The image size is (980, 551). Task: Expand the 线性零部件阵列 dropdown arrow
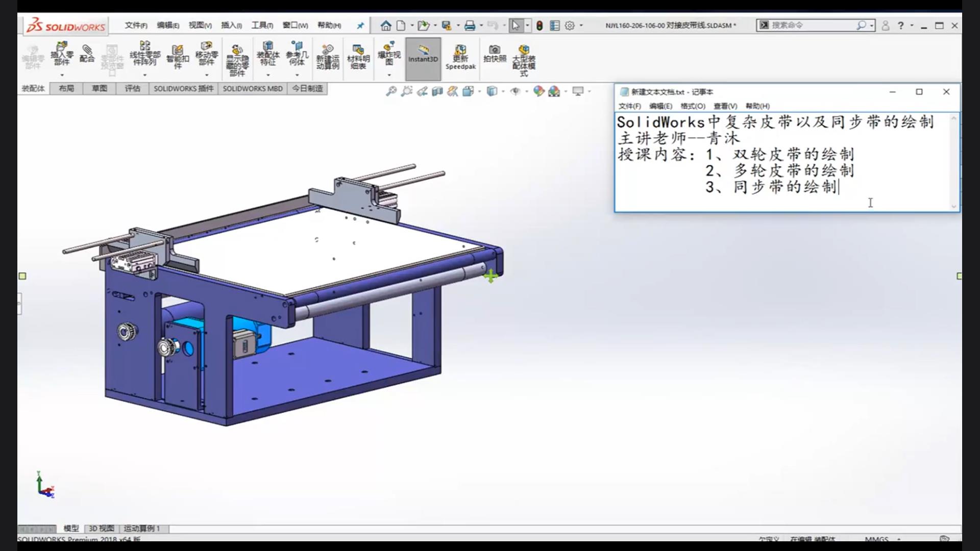(144, 76)
